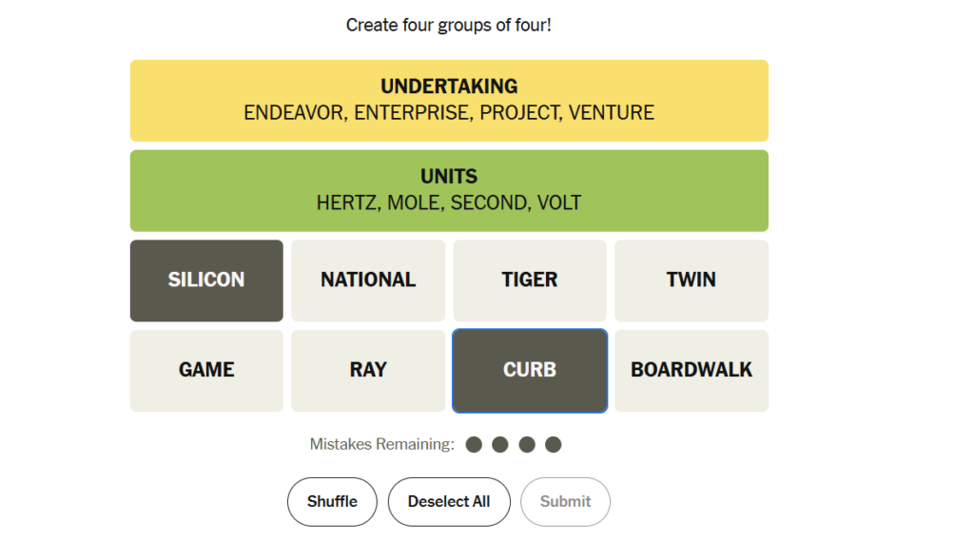Click the last mistakes remaining dot
Image resolution: width=974 pixels, height=560 pixels.
pyautogui.click(x=554, y=444)
